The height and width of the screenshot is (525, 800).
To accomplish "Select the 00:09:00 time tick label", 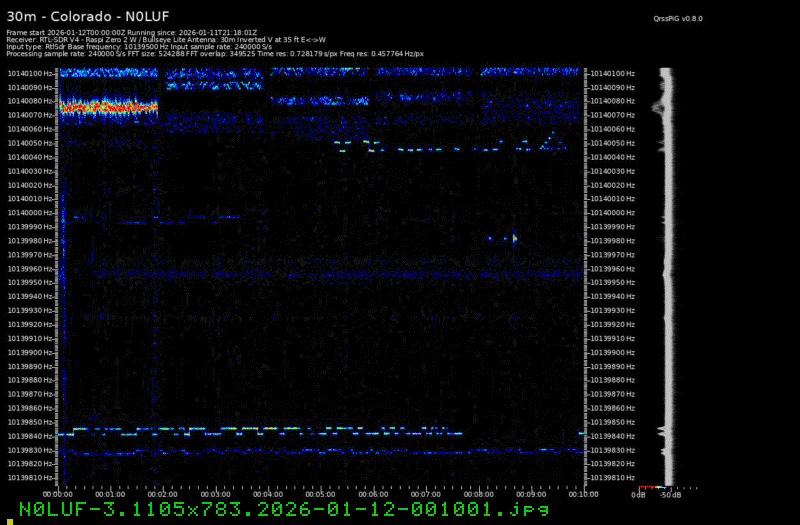I will click(x=530, y=494).
